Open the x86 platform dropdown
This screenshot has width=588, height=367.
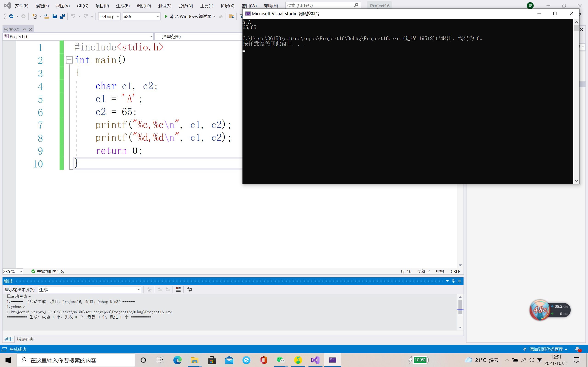(141, 16)
